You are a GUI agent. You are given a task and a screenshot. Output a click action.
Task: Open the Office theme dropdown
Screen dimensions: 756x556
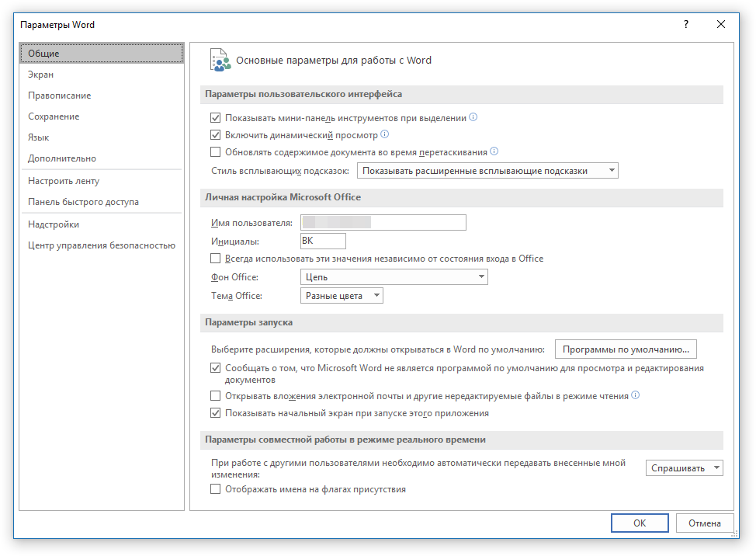coord(342,296)
